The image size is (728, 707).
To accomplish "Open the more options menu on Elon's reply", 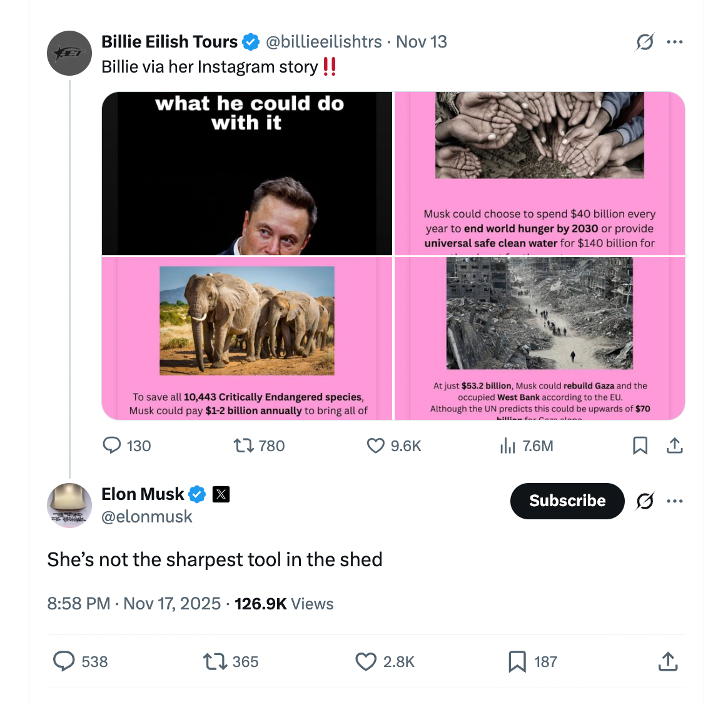I will (x=675, y=501).
